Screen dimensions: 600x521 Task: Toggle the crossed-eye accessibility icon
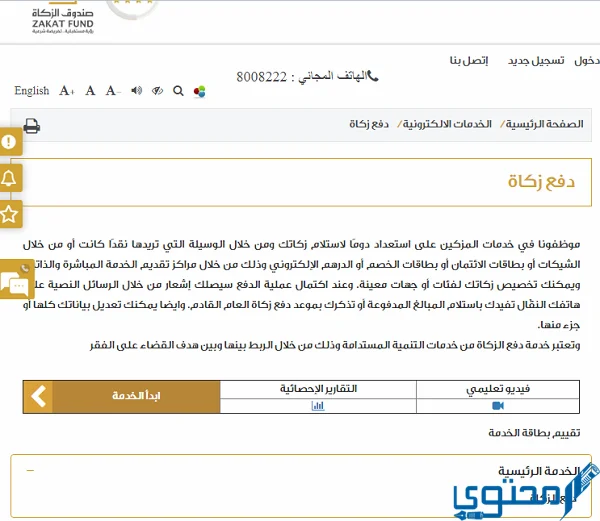point(157,91)
